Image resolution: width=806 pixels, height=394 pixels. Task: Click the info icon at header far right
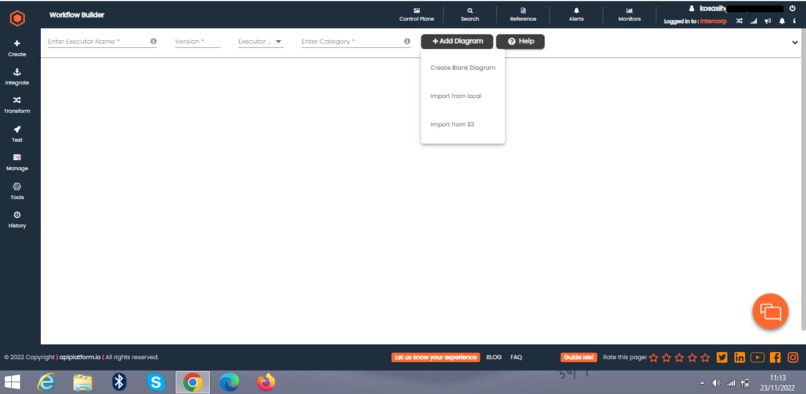(x=794, y=21)
